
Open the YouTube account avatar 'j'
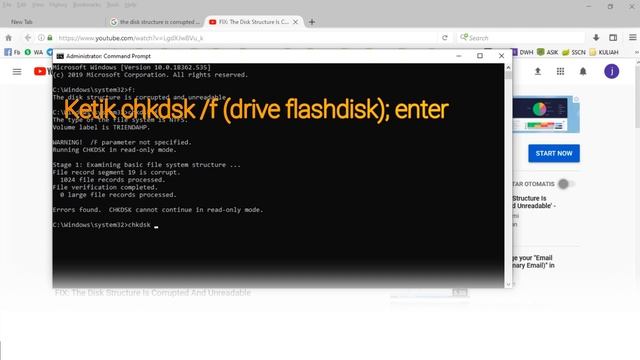[611, 71]
